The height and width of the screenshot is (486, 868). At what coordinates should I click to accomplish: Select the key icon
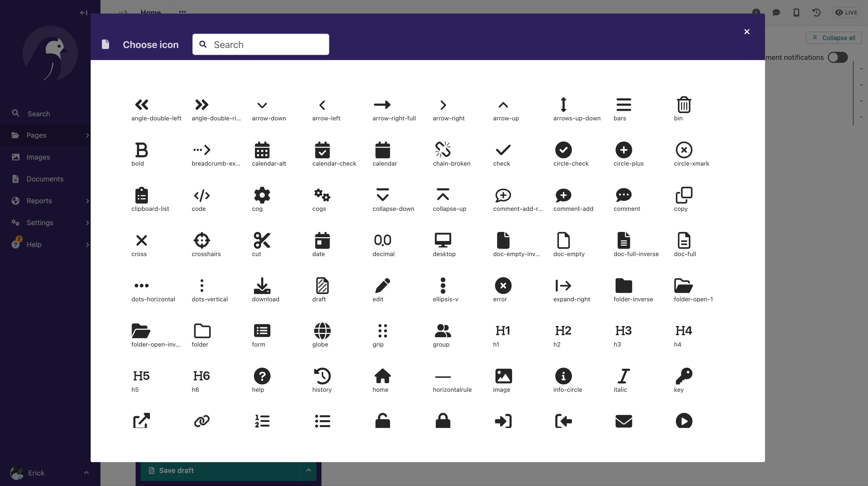pyautogui.click(x=683, y=376)
